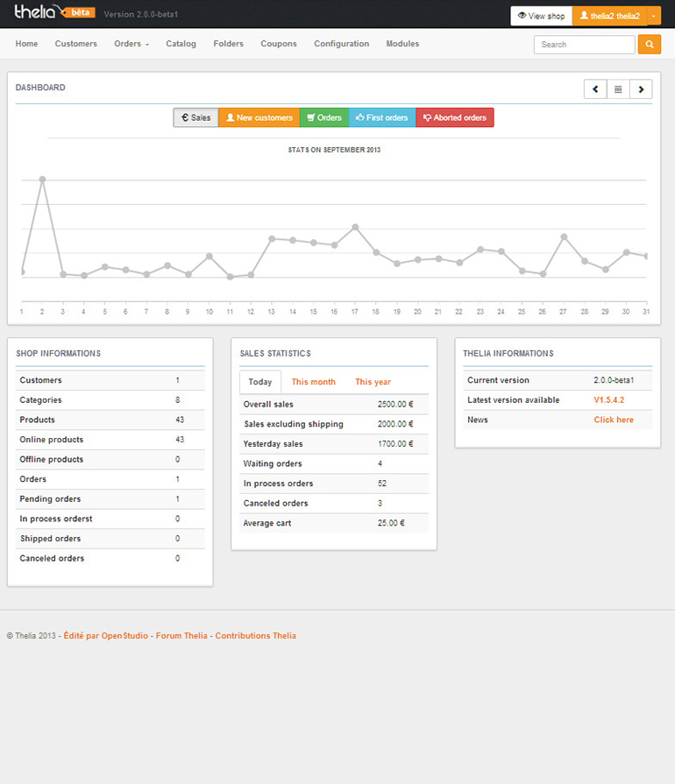The height and width of the screenshot is (784, 675).
Task: Open the user account dropdown caret
Action: pyautogui.click(x=654, y=16)
